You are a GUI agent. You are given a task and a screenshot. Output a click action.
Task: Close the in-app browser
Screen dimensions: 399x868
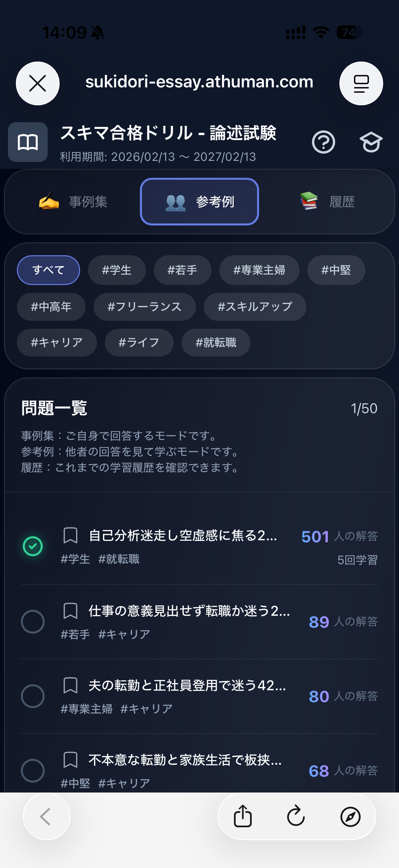point(38,83)
